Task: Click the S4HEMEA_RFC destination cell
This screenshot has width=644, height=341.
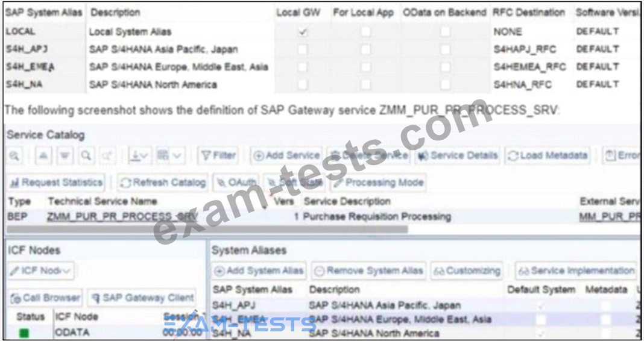Action: click(x=529, y=67)
